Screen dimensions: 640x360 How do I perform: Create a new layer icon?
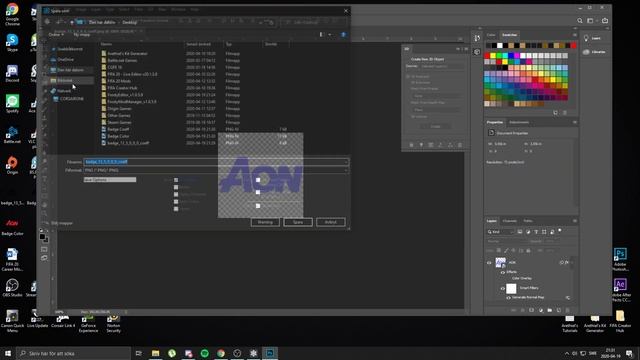(x=559, y=310)
